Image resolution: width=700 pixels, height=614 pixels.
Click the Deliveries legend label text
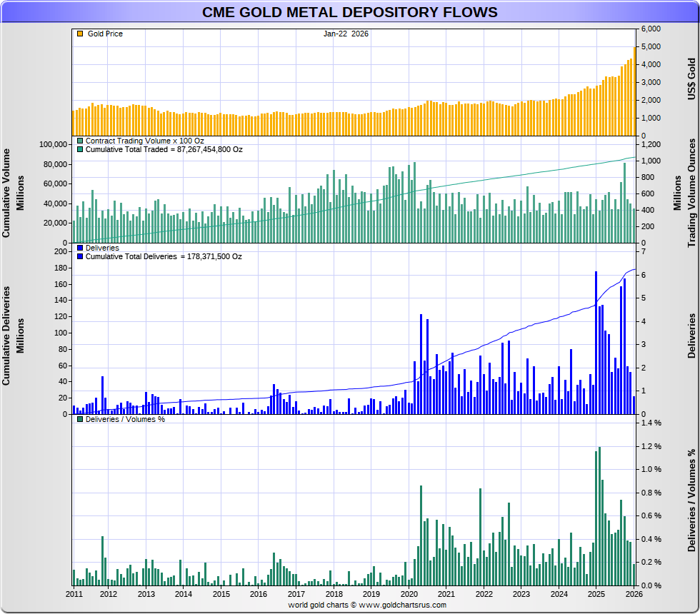[102, 248]
